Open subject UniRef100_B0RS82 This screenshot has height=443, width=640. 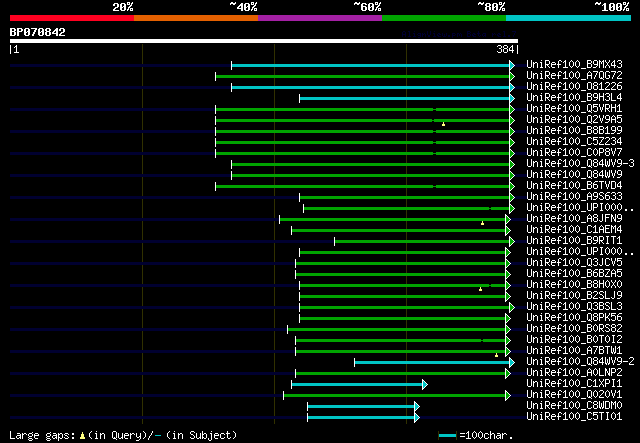(x=574, y=328)
